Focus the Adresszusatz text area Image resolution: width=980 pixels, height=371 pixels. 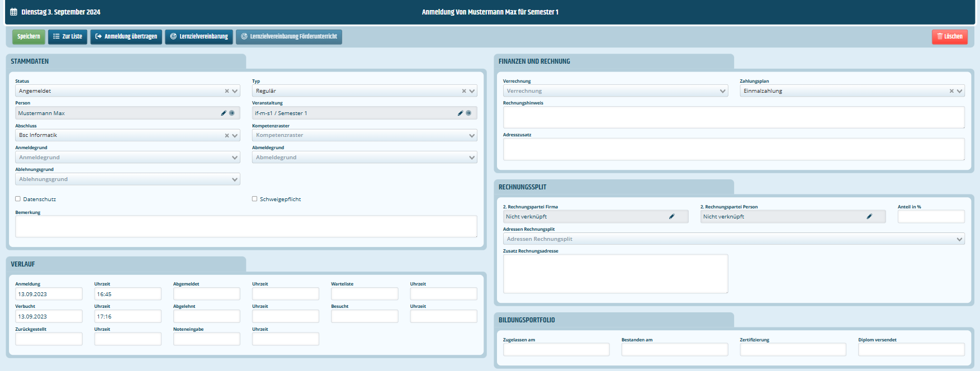tap(734, 149)
